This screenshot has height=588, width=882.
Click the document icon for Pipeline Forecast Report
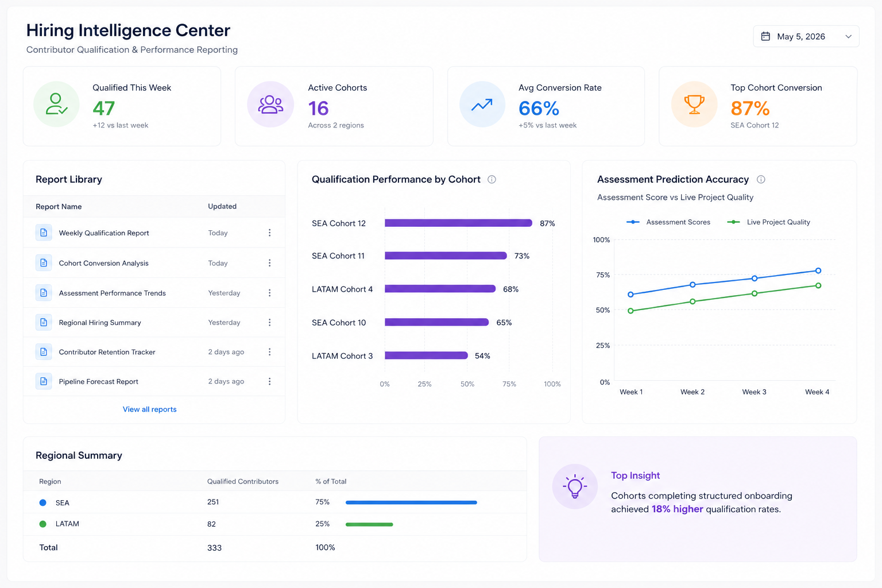[44, 381]
